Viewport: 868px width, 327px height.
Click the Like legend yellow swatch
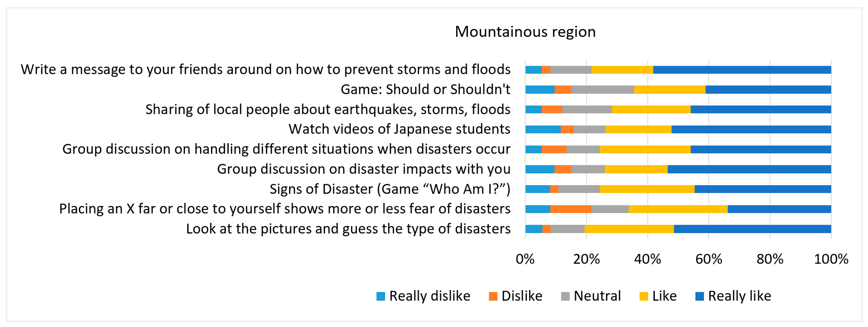644,296
